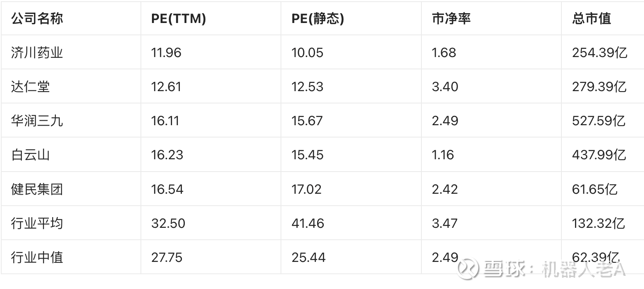Click the Xueqiu watermark logo icon
The width and height of the screenshot is (644, 289).
[x=468, y=268]
